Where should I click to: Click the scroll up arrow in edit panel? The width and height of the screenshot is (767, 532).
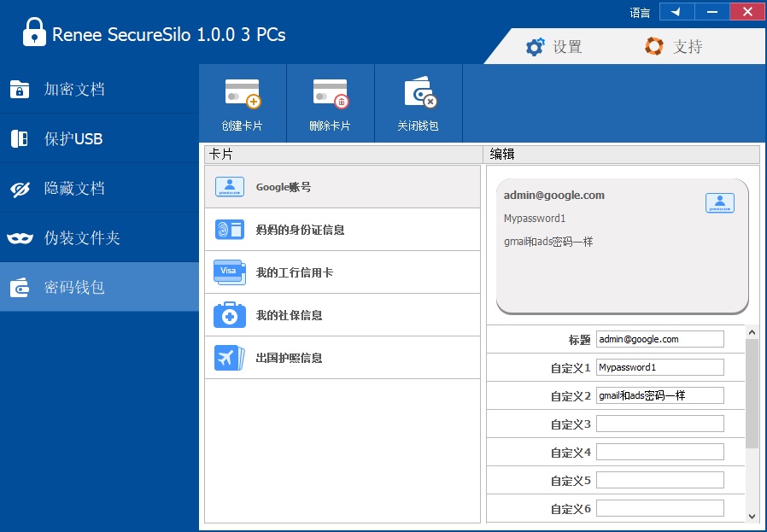click(752, 332)
